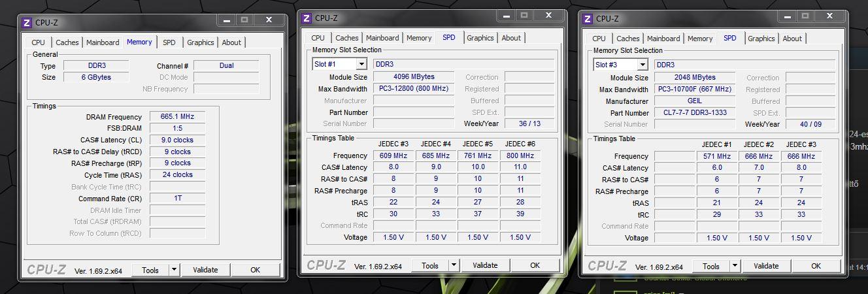This screenshot has height=294, width=868.
Task: Click Module Size field showing 2048 MBytes
Action: (x=695, y=77)
